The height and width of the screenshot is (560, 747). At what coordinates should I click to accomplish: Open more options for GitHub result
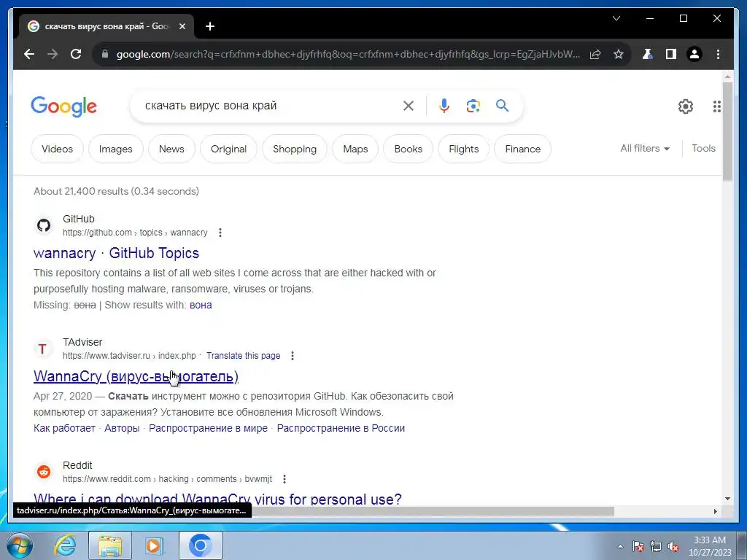pos(220,233)
